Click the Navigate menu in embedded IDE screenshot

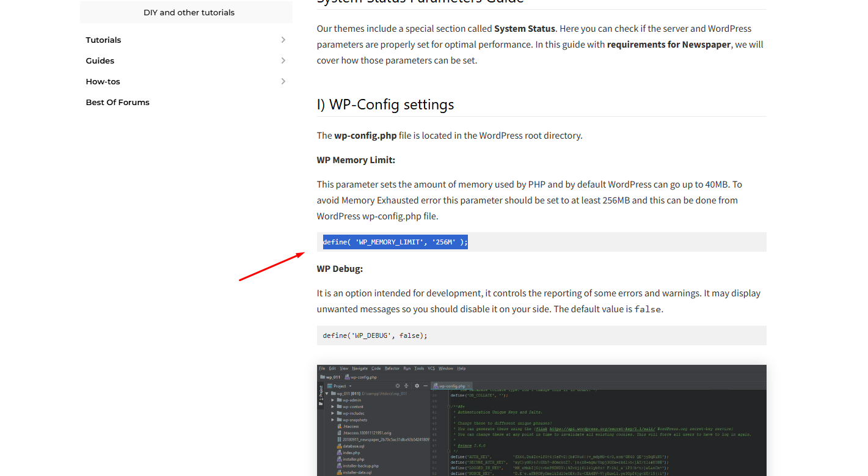360,368
